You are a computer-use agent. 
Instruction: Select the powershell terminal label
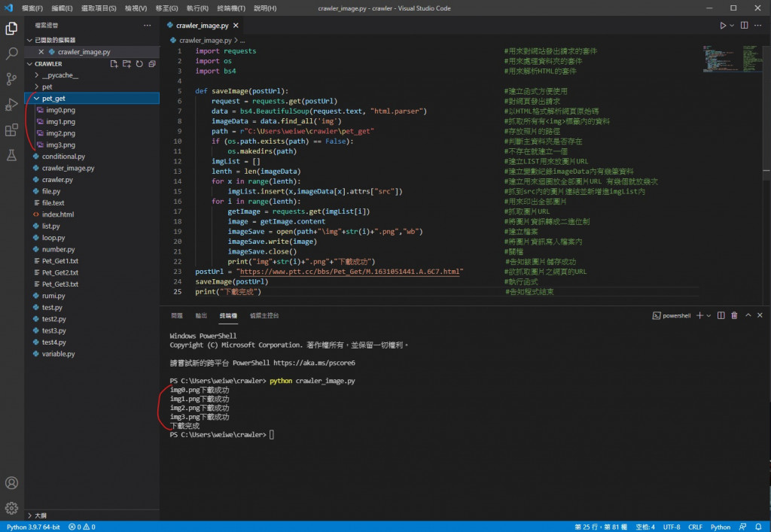[672, 315]
